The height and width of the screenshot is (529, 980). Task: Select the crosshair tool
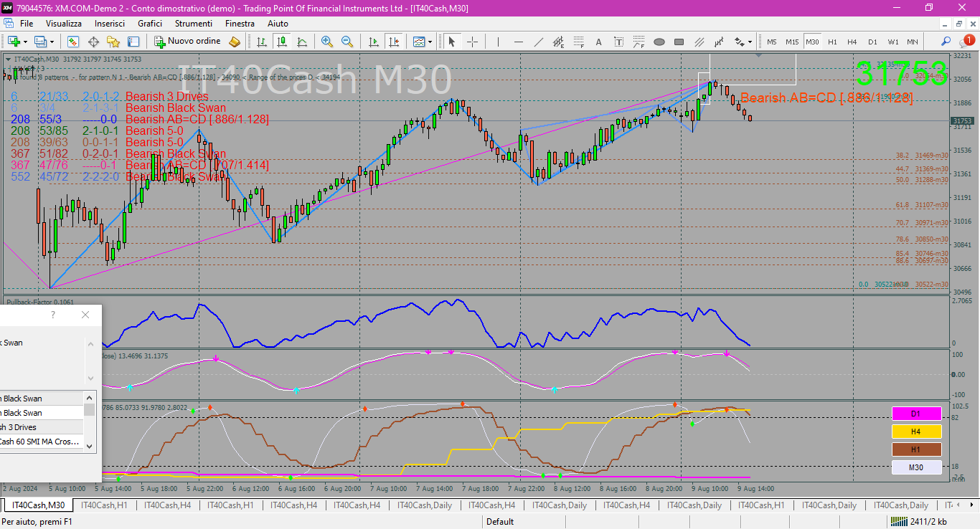472,42
